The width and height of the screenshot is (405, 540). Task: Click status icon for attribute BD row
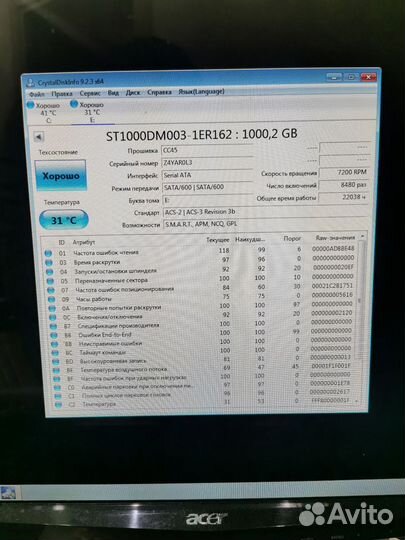[56, 362]
